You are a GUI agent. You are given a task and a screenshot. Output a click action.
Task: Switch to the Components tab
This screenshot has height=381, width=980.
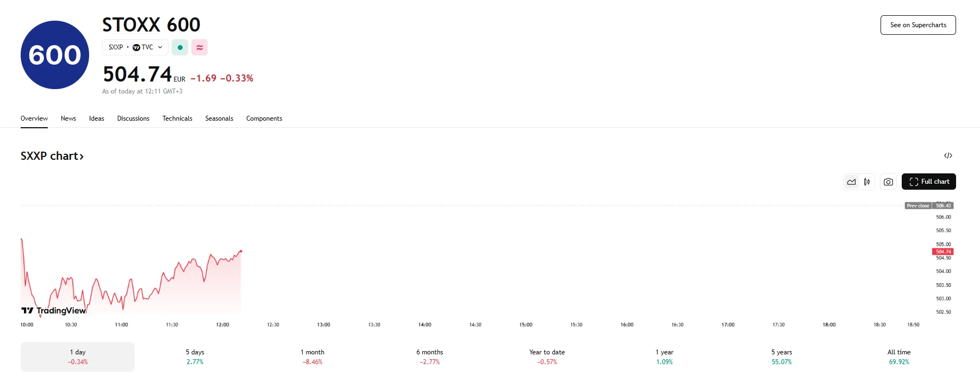pos(264,118)
